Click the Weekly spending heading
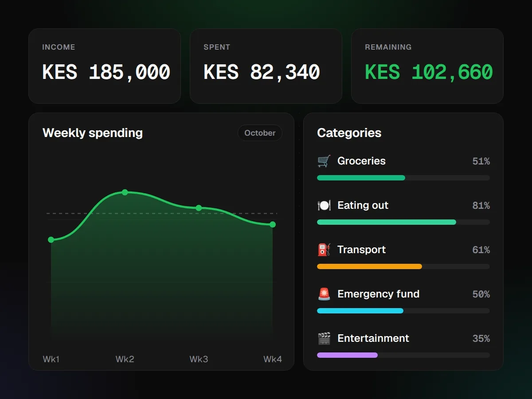The width and height of the screenshot is (532, 399). 93,133
